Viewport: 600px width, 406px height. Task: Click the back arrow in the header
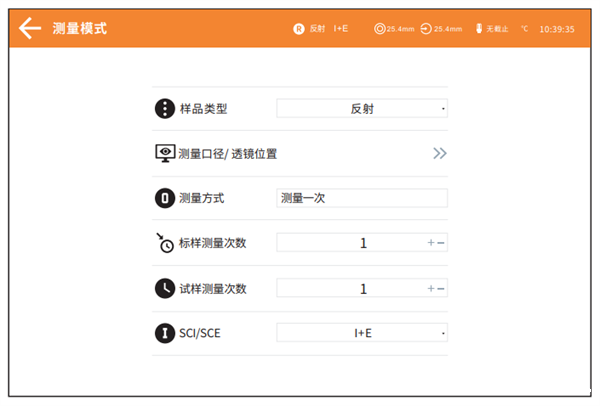click(x=30, y=28)
